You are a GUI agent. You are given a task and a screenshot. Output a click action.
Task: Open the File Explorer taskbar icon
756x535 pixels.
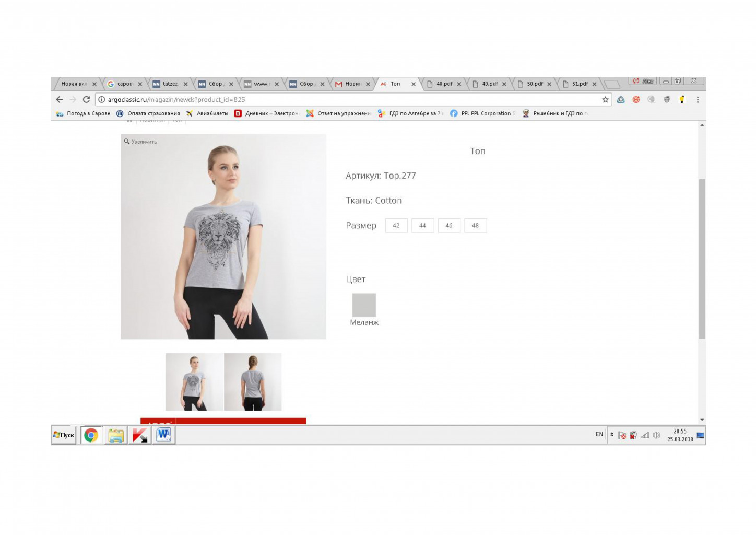(116, 435)
